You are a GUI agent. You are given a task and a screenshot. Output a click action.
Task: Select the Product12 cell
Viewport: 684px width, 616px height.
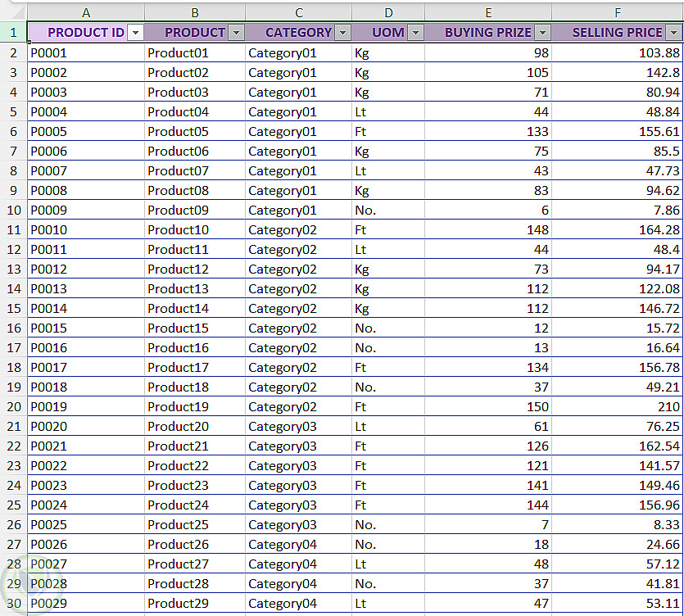[195, 269]
